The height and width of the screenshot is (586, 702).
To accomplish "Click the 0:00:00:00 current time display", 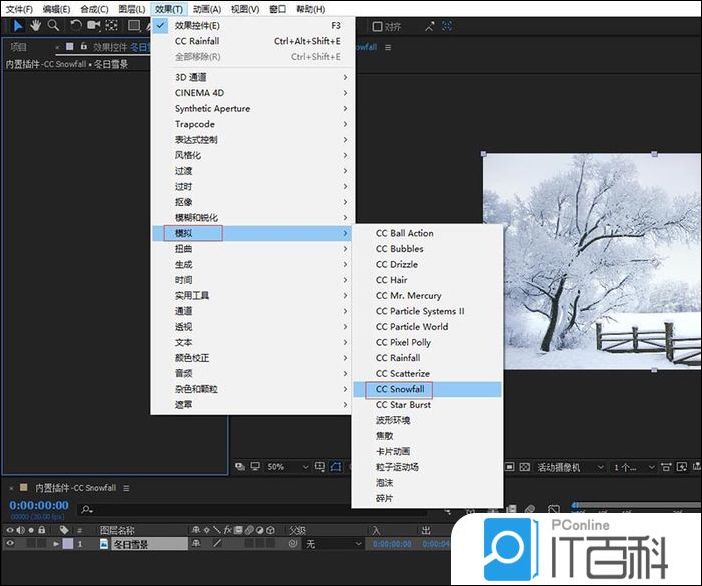I will coord(39,505).
